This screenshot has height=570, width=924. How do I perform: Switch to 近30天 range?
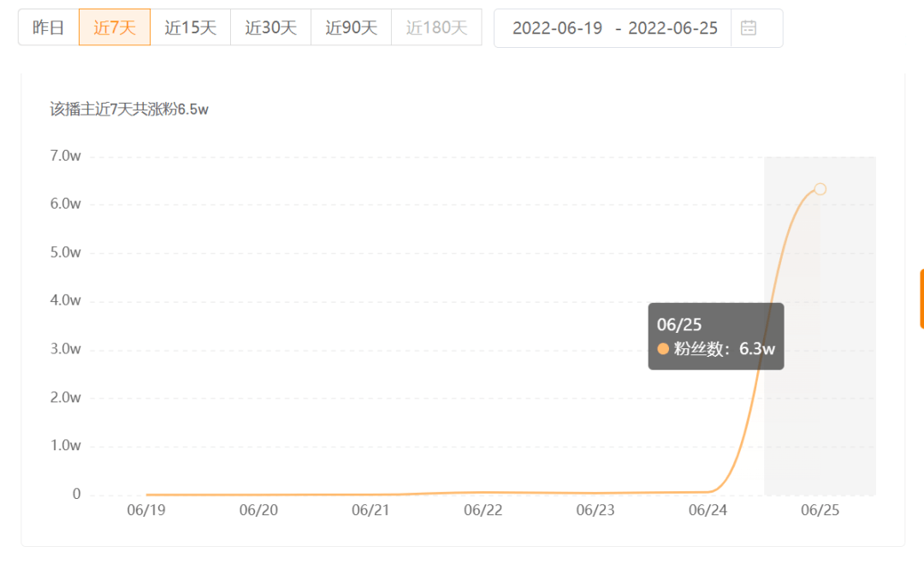pyautogui.click(x=270, y=27)
